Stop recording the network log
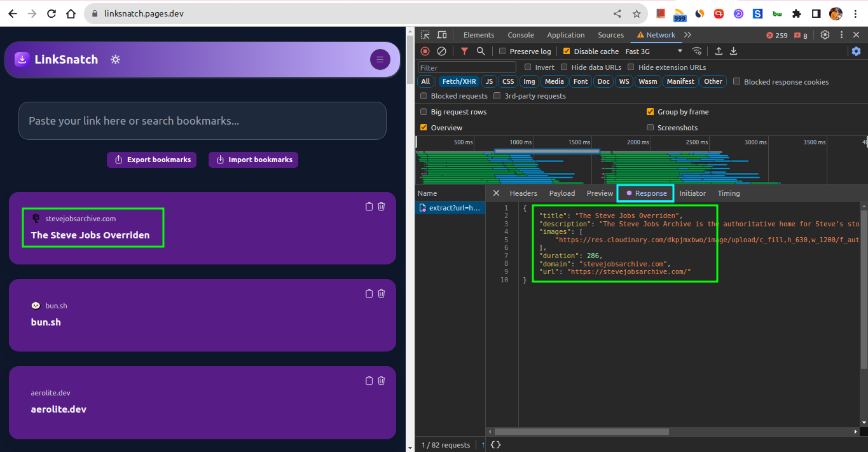Viewport: 868px width, 452px height. 425,51
